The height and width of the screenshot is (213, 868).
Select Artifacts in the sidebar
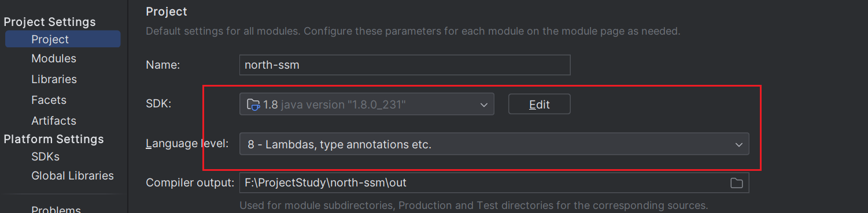point(54,121)
